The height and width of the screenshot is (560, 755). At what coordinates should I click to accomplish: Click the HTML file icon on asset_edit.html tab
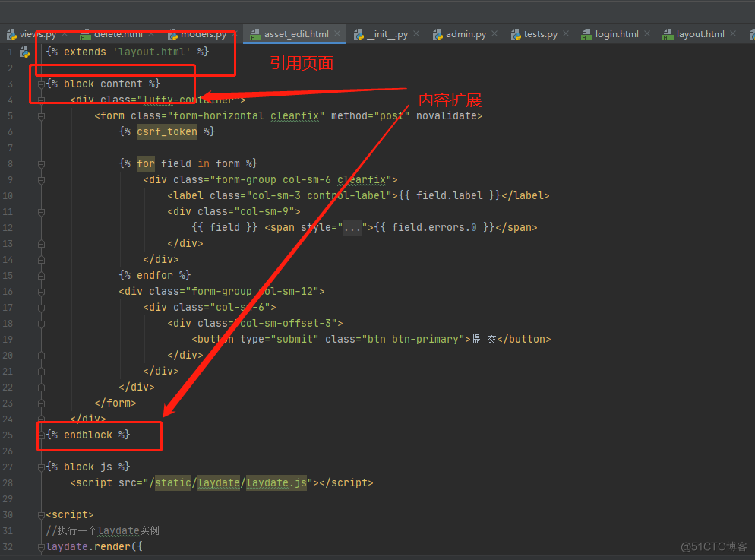pyautogui.click(x=256, y=35)
